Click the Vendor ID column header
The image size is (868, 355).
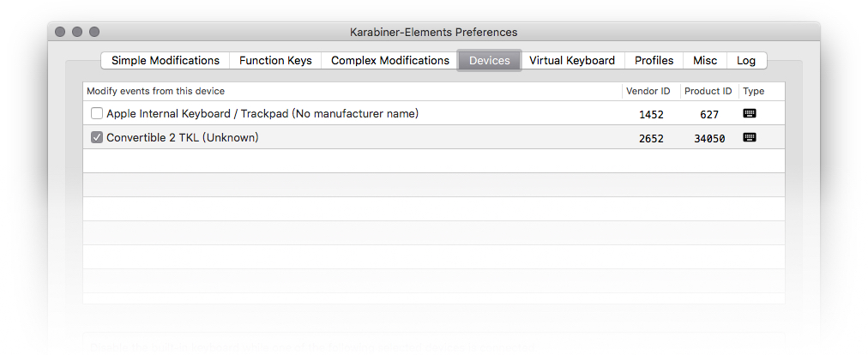(x=648, y=91)
